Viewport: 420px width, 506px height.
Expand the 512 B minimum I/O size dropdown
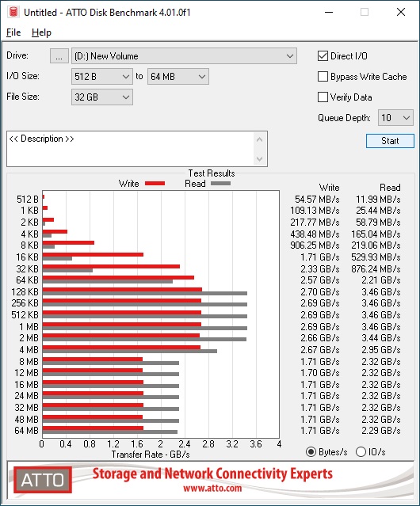pyautogui.click(x=102, y=77)
